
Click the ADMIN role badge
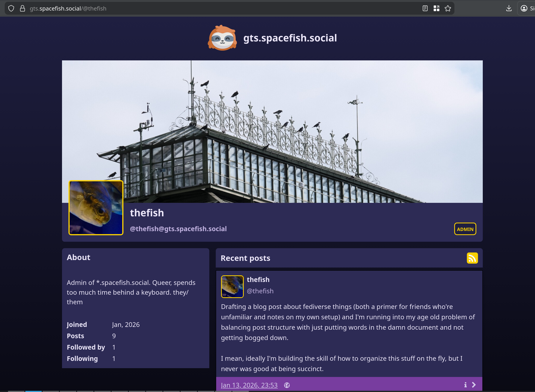tap(465, 229)
